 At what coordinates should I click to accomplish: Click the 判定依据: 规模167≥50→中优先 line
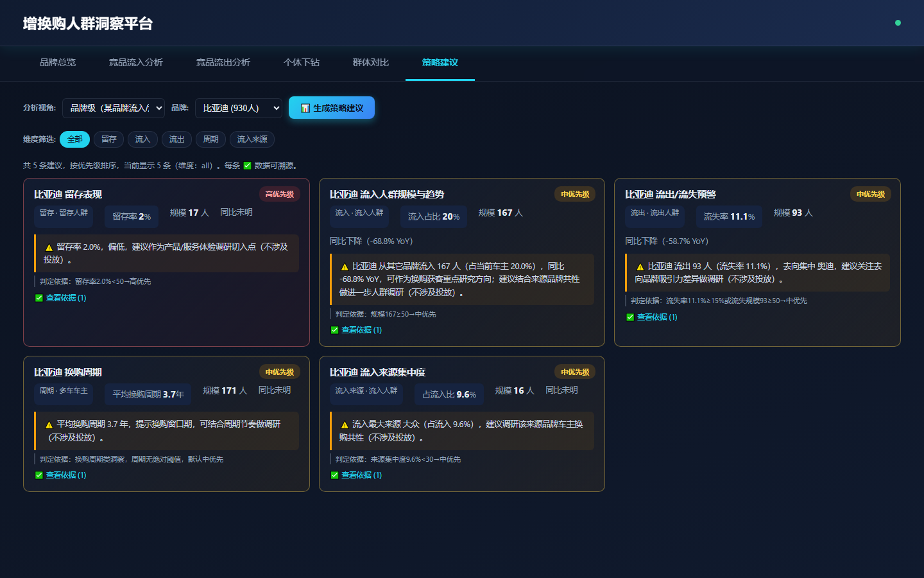tap(386, 314)
